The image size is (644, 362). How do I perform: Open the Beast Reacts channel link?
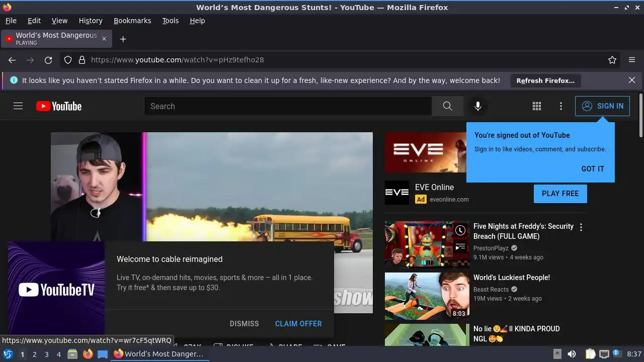point(491,290)
